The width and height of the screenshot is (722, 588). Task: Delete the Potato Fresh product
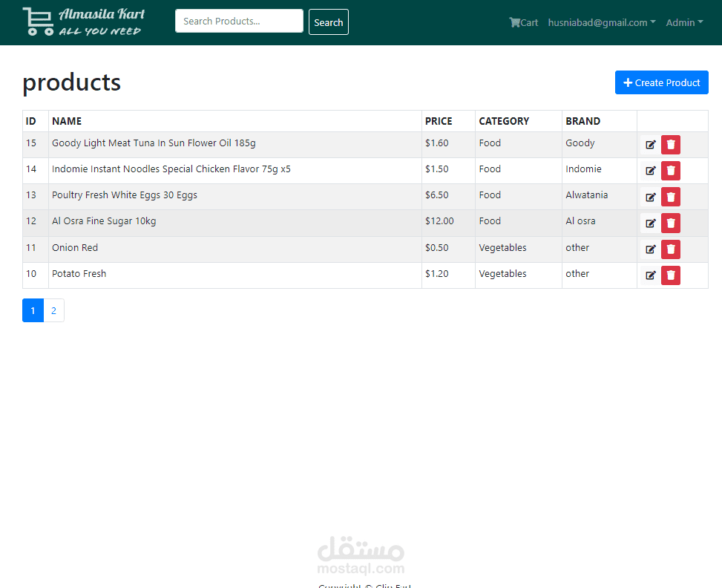click(671, 275)
